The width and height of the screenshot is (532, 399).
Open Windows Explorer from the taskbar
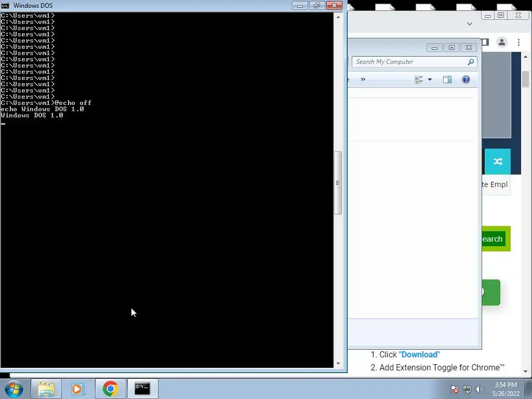click(x=46, y=389)
